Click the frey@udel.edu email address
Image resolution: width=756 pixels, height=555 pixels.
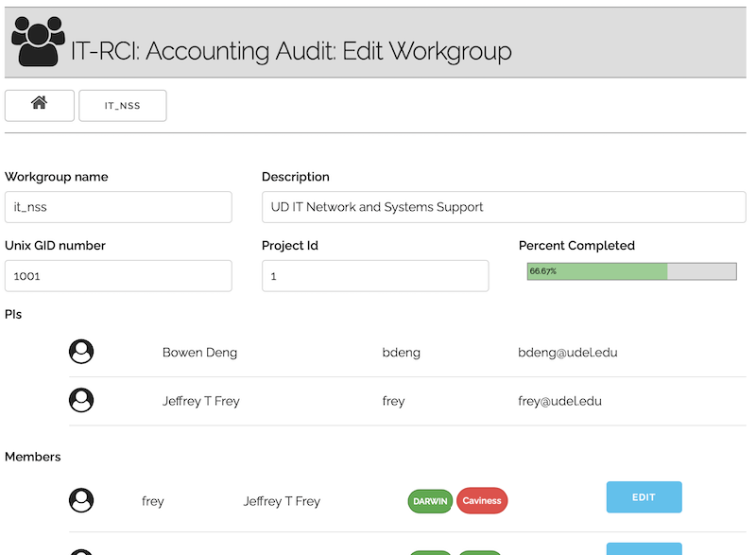pos(559,401)
